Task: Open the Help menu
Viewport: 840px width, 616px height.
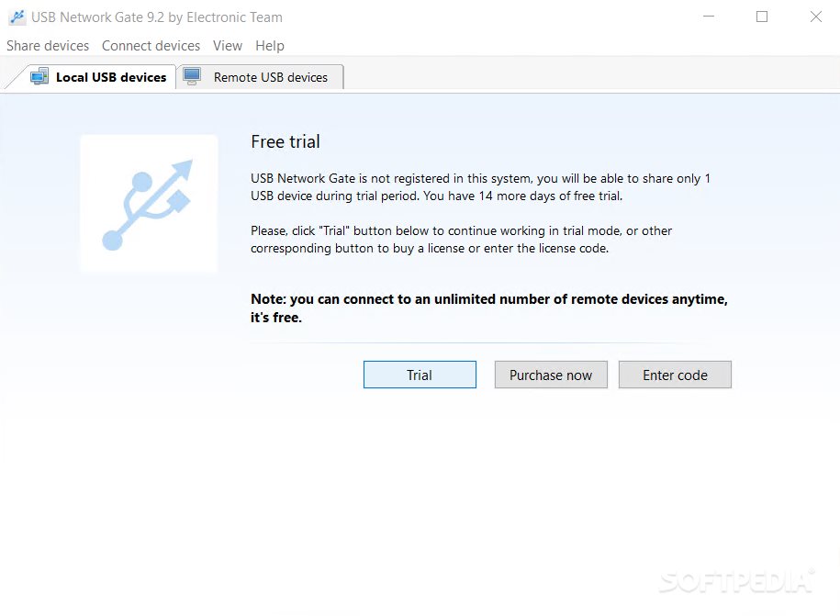Action: coord(270,46)
